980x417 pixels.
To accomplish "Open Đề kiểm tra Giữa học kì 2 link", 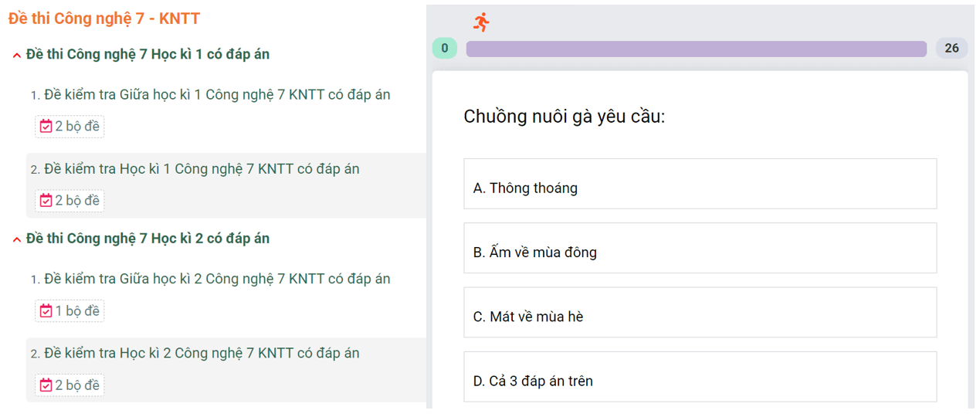I will [216, 279].
